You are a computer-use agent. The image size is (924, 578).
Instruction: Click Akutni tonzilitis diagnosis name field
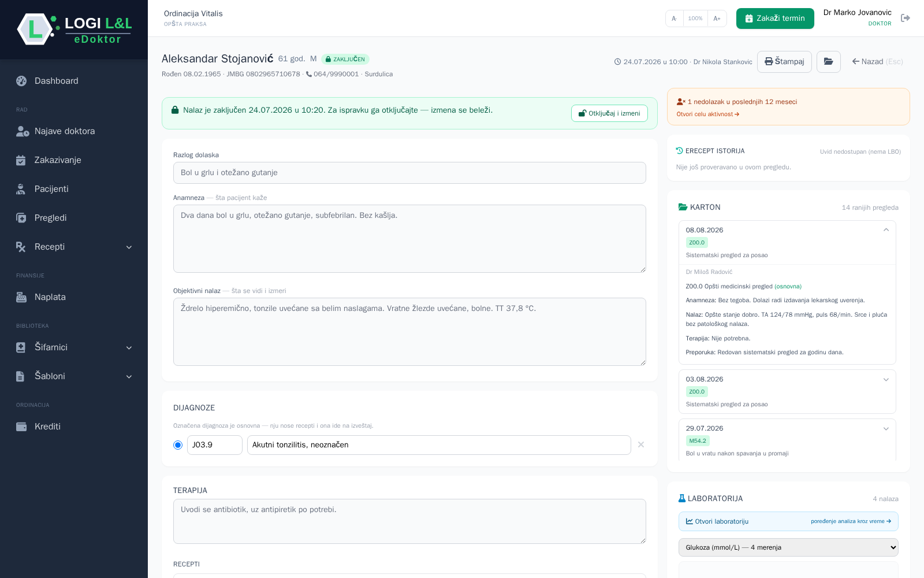point(439,445)
